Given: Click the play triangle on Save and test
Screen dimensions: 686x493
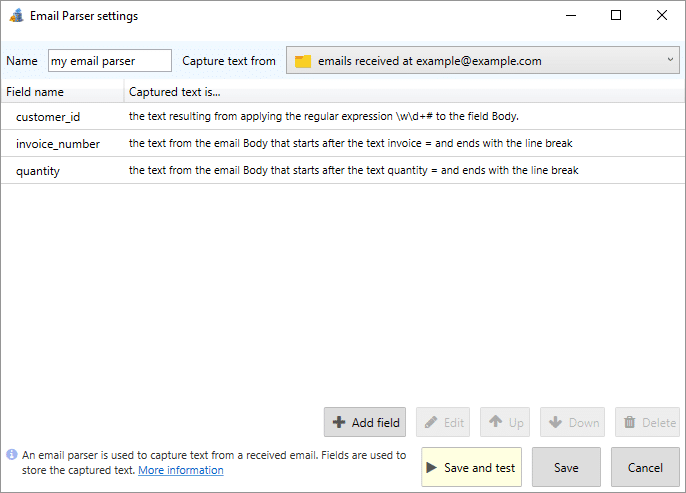Looking at the screenshot, I should (x=431, y=467).
